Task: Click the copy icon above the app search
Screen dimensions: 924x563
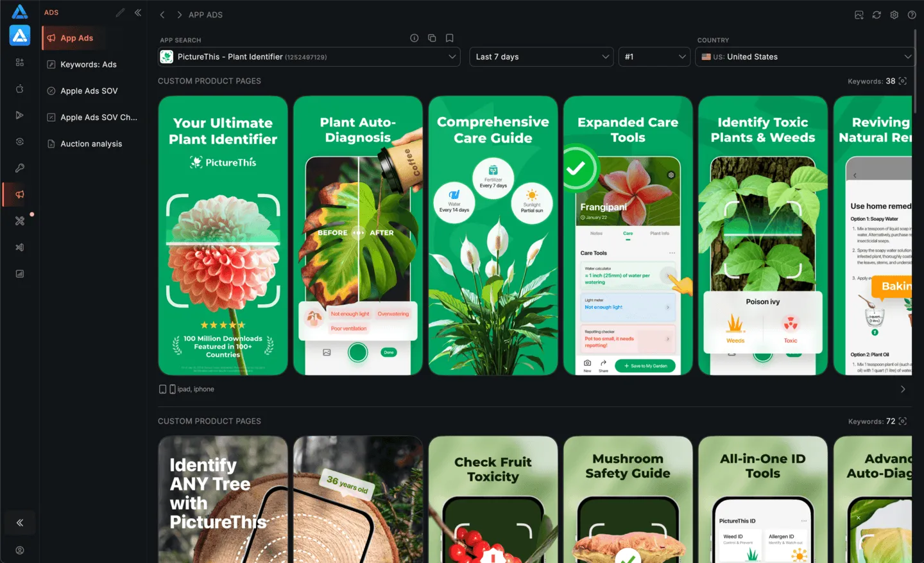Action: (x=432, y=39)
